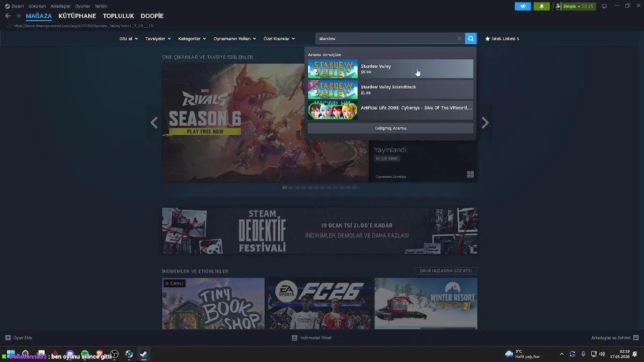This screenshot has height=362, width=644.
Task: Click the network tray icon
Action: tap(594, 354)
